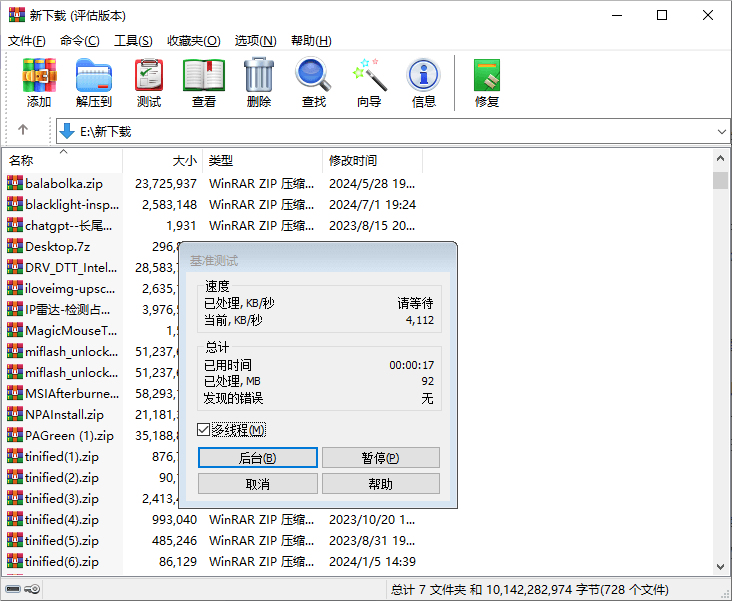732x601 pixels.
Task: Click the scrollbar up arrow
Action: pyautogui.click(x=720, y=158)
